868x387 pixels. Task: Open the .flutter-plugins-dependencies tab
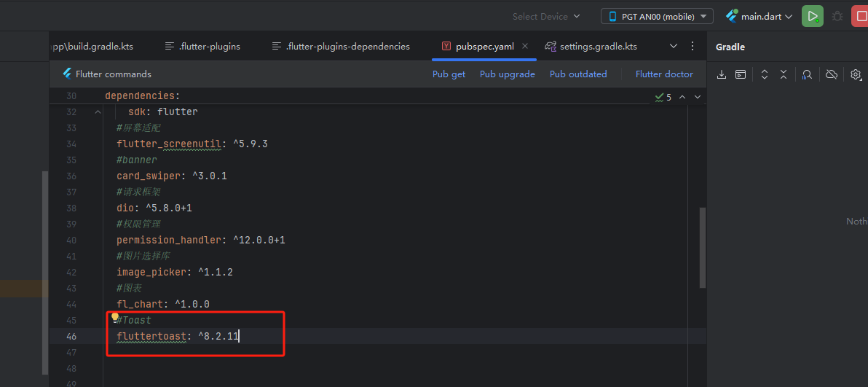pyautogui.click(x=342, y=47)
